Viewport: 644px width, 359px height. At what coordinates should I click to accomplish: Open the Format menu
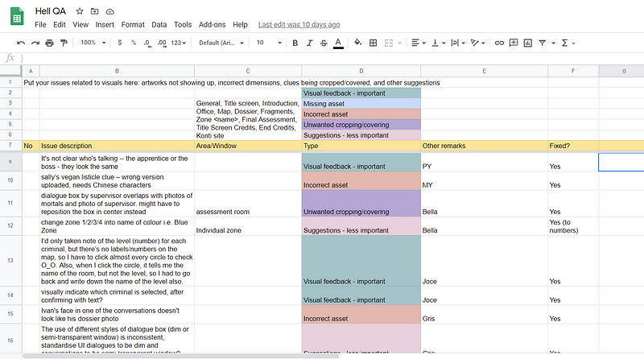[134, 25]
